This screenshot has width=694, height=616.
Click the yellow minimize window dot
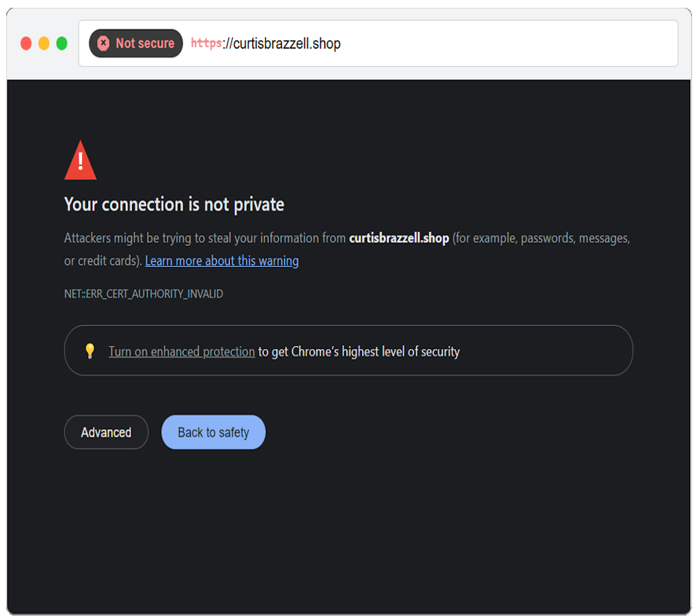pos(44,43)
